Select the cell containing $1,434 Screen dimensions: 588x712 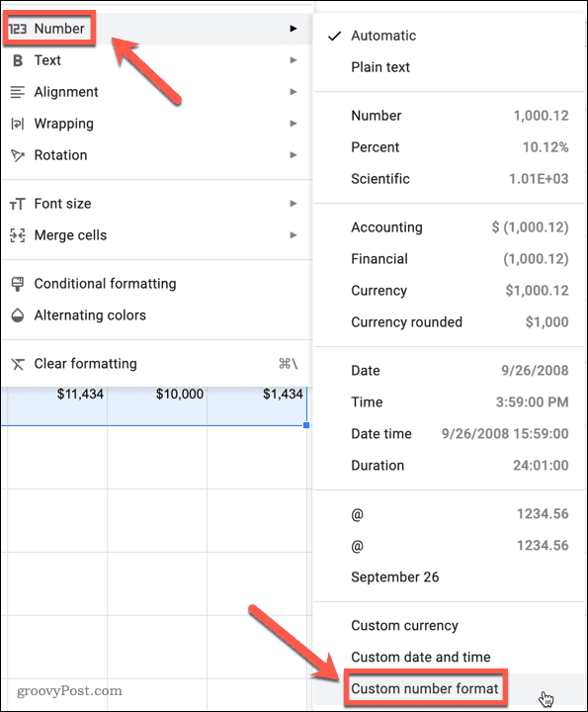tap(257, 406)
